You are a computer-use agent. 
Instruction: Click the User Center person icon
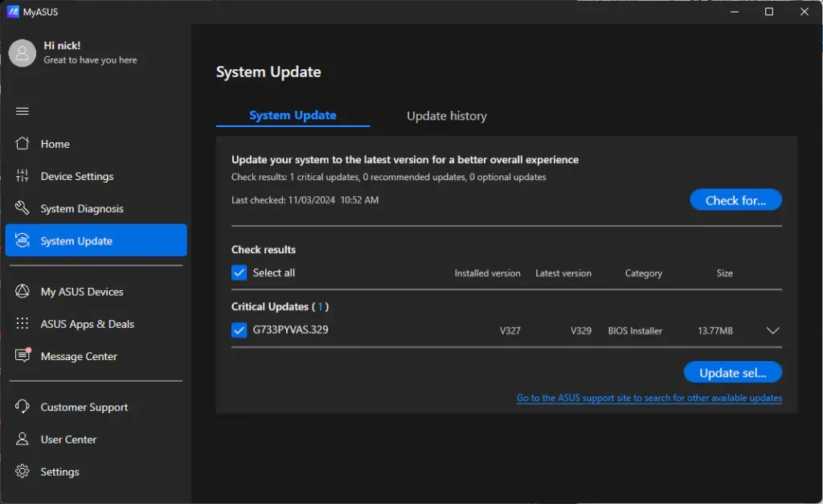(x=22, y=439)
